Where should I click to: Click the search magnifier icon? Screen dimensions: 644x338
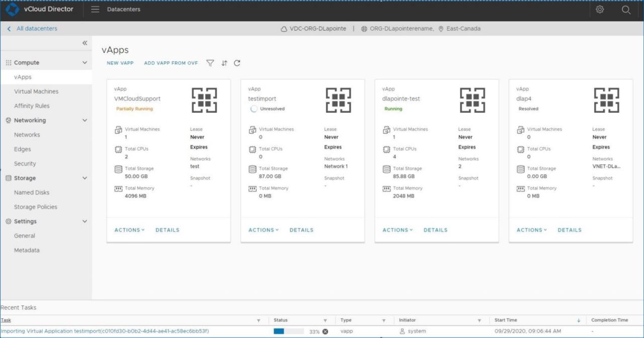[626, 10]
